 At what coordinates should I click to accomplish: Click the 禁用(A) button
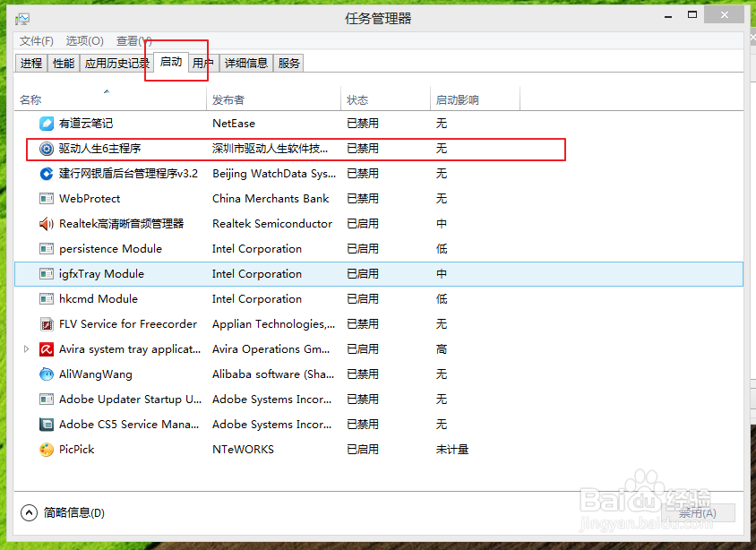(x=698, y=513)
